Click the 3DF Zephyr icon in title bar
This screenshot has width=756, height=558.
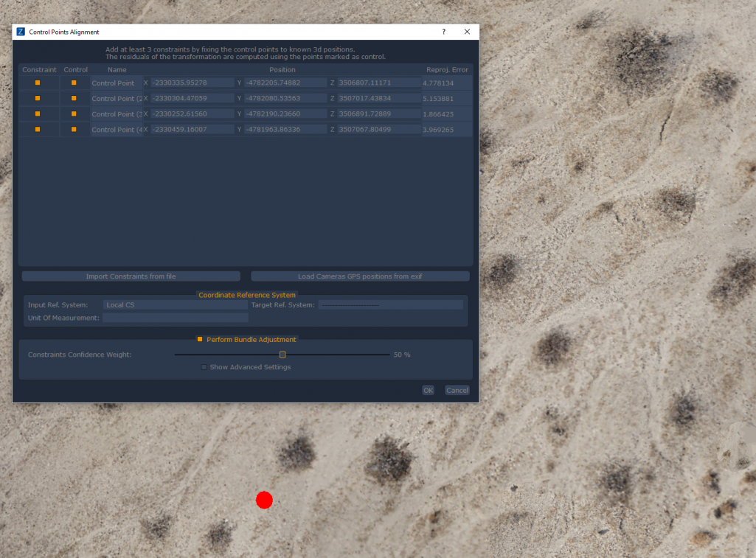pos(21,32)
